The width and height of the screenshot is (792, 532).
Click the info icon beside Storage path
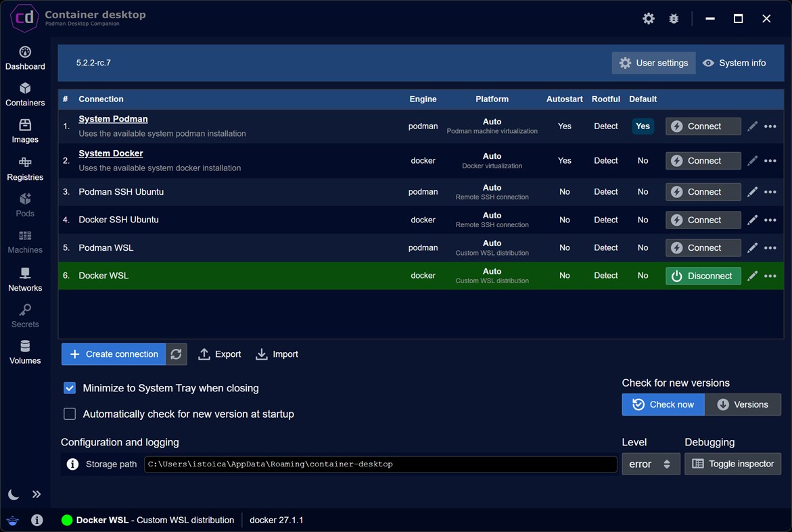pos(73,464)
